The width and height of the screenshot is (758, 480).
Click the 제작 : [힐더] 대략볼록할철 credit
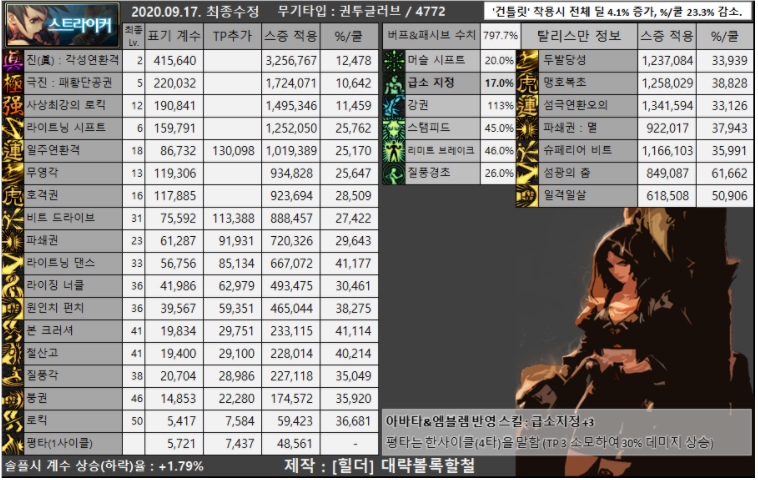[x=379, y=465]
